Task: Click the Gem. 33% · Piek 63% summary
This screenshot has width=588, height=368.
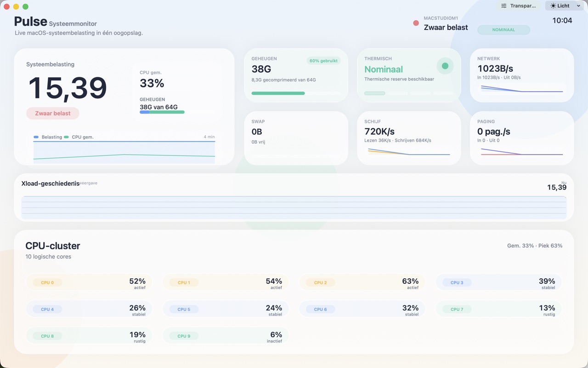Action: 535,246
